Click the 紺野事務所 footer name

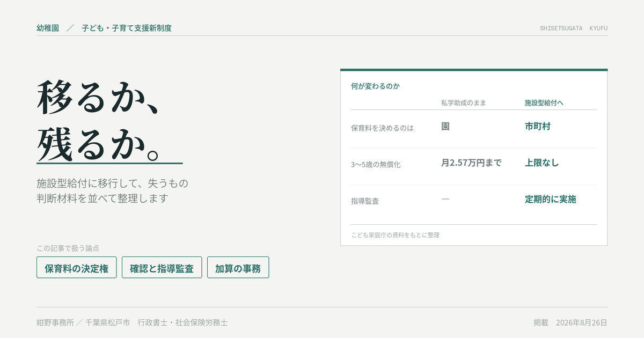pos(55,322)
